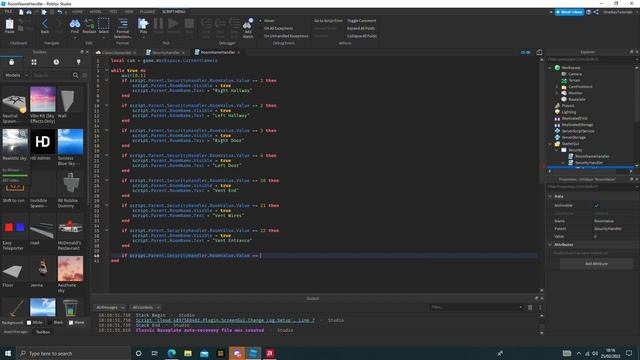Open the Roblox Studio taskbar icon
The height and width of the screenshot is (360, 640).
click(x=253, y=353)
